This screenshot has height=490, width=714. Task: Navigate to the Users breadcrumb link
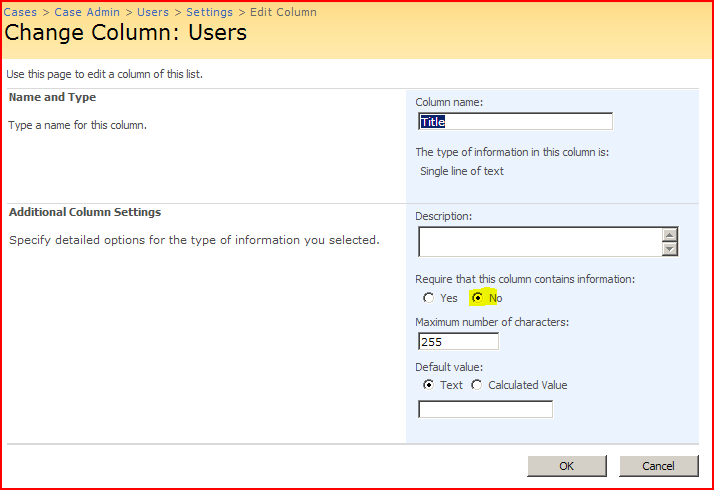(x=153, y=12)
